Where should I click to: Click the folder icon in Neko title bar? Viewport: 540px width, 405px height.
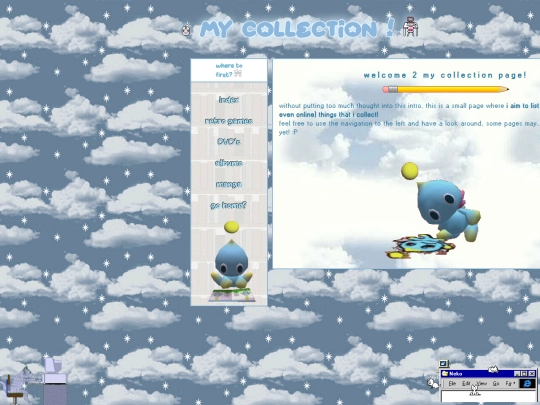click(445, 374)
